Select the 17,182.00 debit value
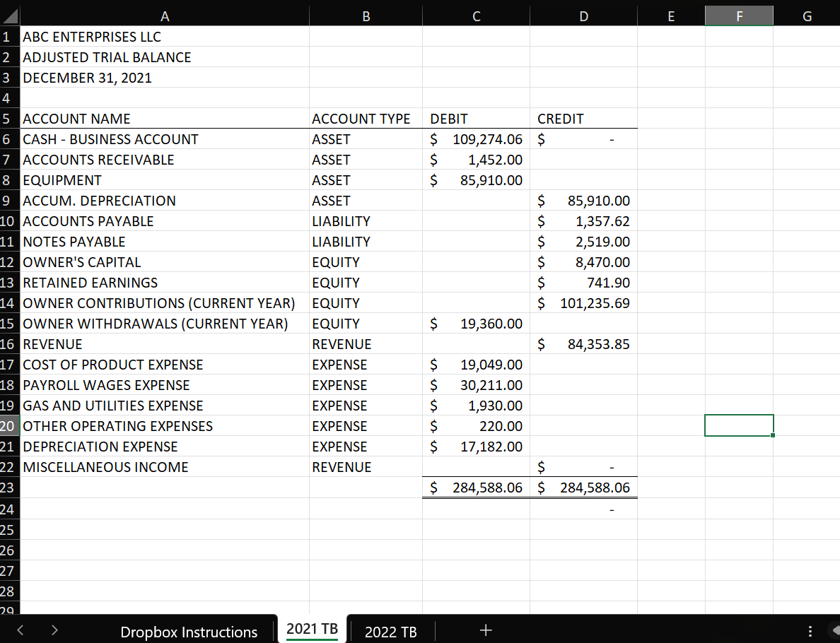Image resolution: width=840 pixels, height=643 pixels. click(477, 447)
